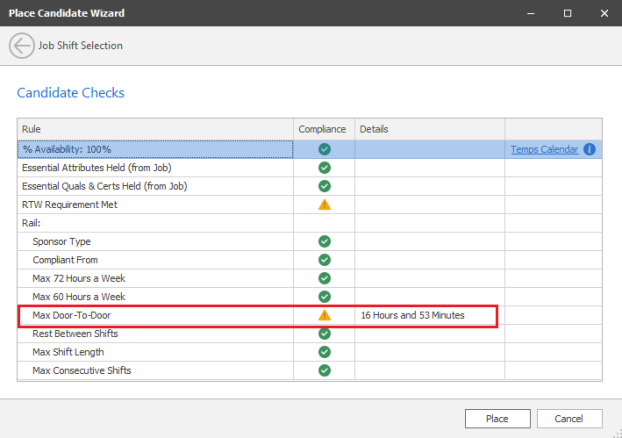Click the Rule column header
The width and height of the screenshot is (622, 438).
tap(156, 129)
